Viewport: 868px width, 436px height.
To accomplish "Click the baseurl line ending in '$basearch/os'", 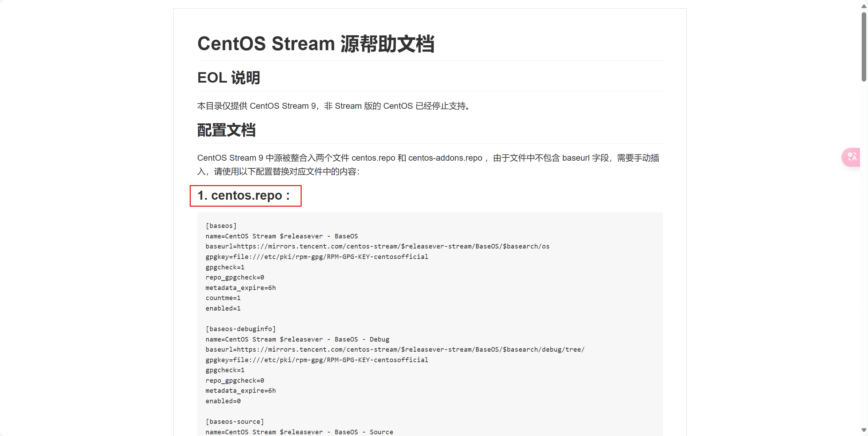I will point(378,246).
